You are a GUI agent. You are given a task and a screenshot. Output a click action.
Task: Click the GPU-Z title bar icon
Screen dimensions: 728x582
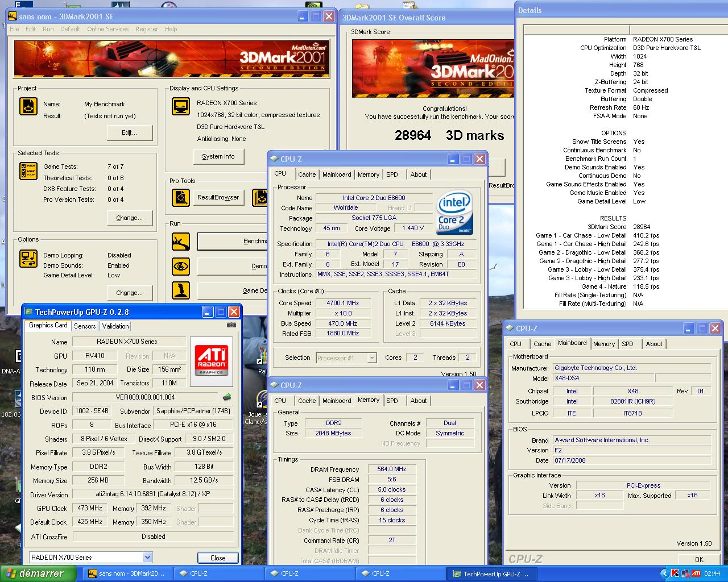click(x=28, y=311)
